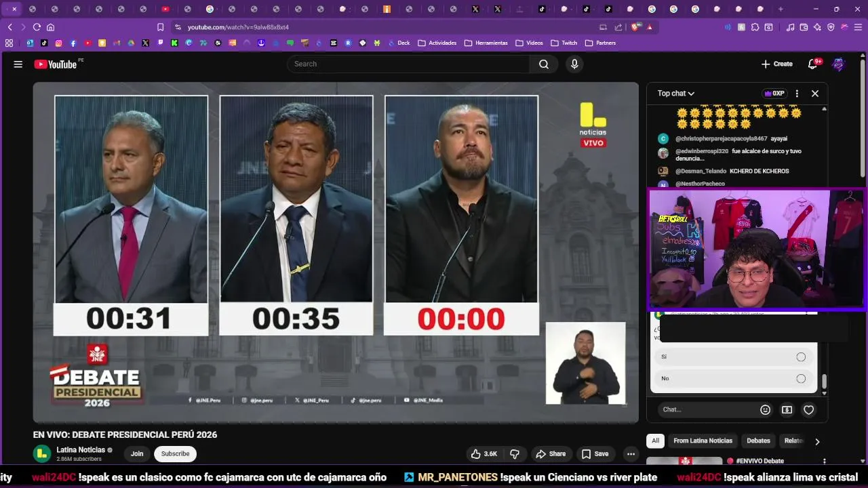Click the 0XP chat badge button
Screen dimensions: 868x488
click(774, 94)
